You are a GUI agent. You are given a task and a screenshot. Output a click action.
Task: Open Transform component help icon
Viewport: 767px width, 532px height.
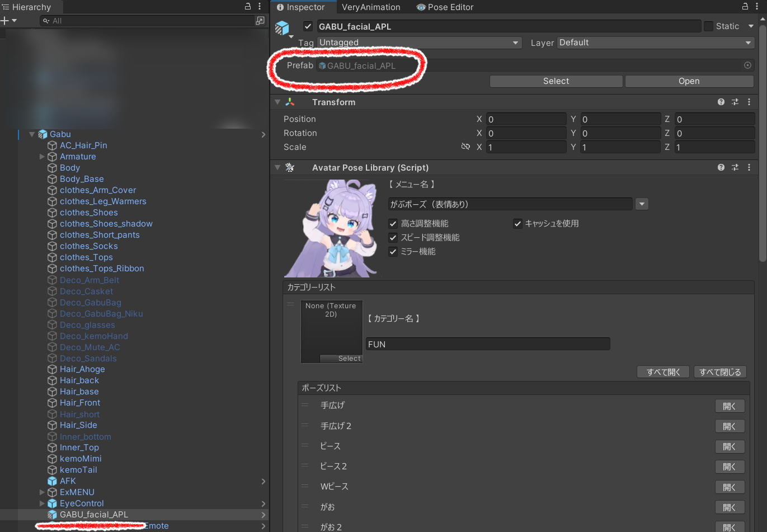721,102
